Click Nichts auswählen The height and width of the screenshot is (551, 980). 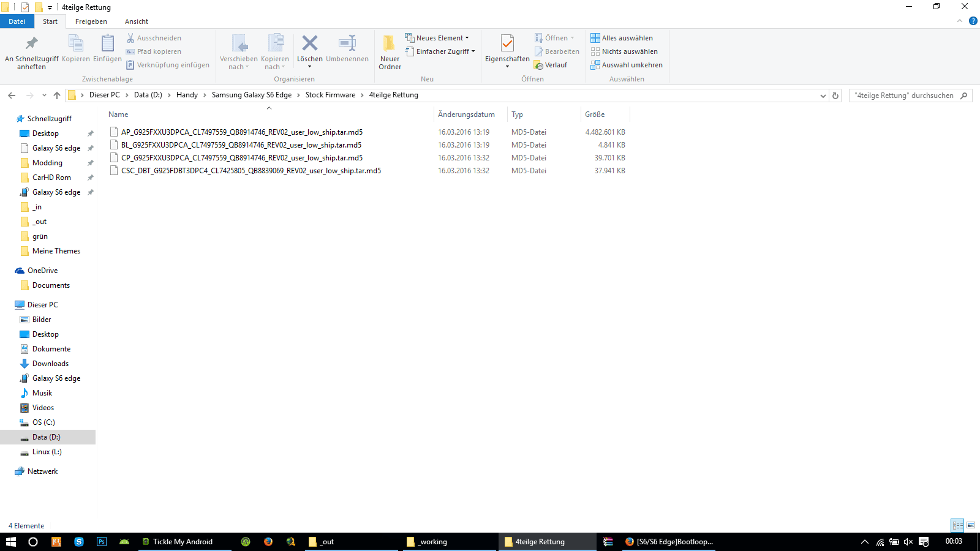click(x=624, y=51)
